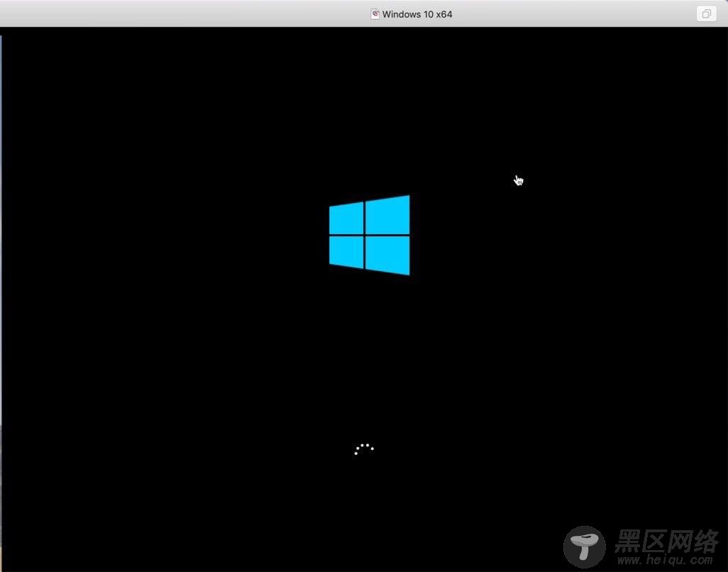Image resolution: width=728 pixels, height=572 pixels.
Task: Click the 'Windows 10 x64' window title
Action: 417,14
